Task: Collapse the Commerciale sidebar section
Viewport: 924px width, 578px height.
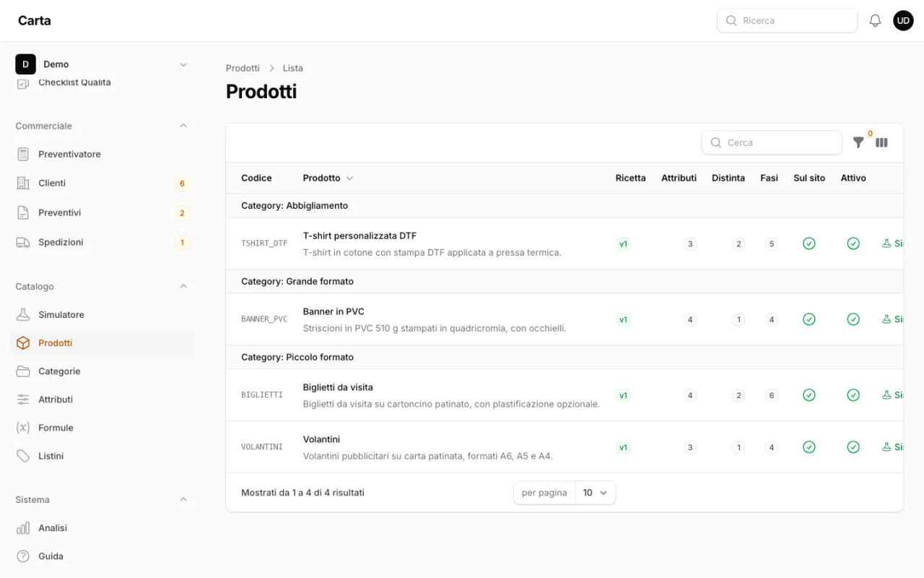Action: click(183, 126)
